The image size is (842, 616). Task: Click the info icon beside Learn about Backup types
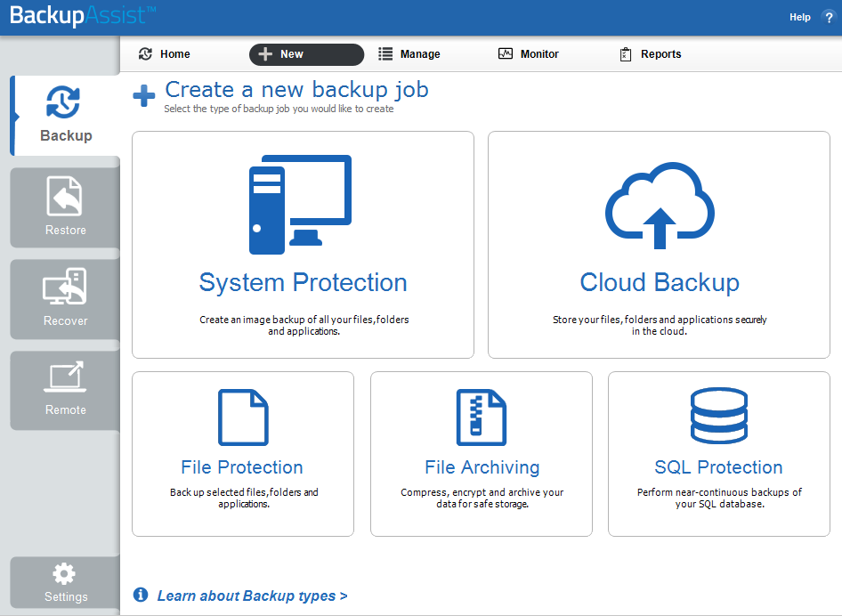[141, 595]
